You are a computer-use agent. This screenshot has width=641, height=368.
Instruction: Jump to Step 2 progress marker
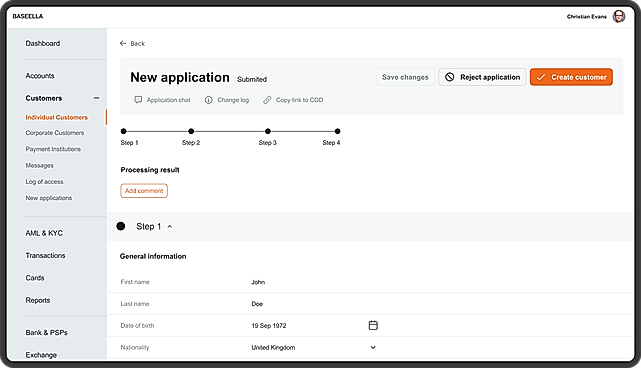point(191,131)
